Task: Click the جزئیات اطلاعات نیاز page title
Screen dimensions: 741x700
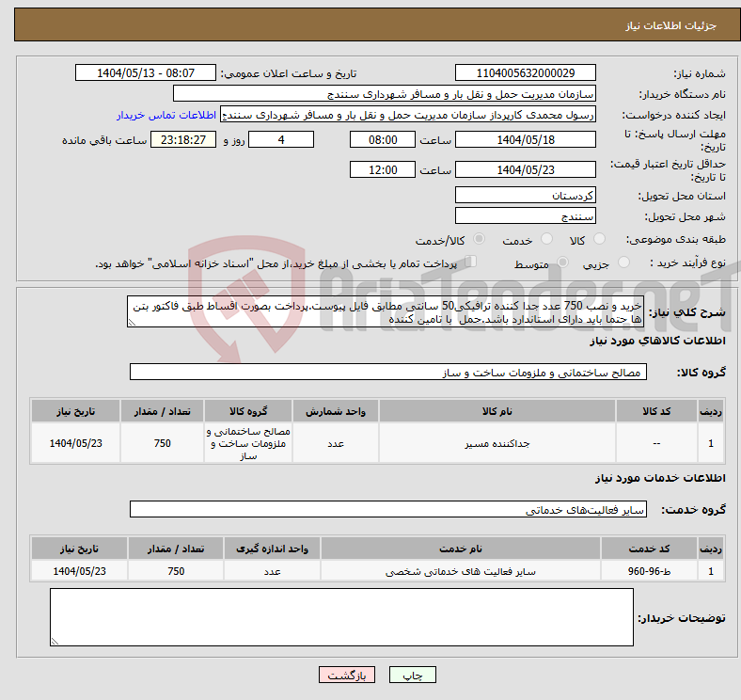Action: point(670,25)
